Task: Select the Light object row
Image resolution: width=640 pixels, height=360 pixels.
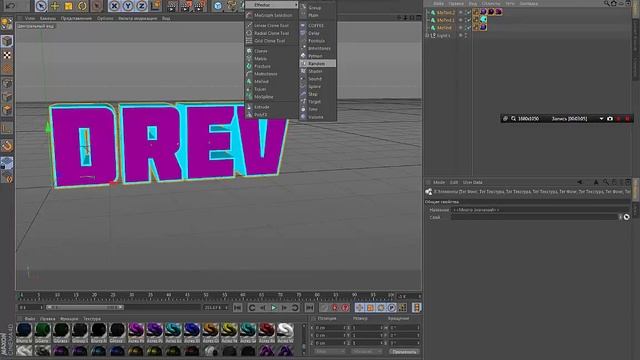Action: [x=443, y=36]
